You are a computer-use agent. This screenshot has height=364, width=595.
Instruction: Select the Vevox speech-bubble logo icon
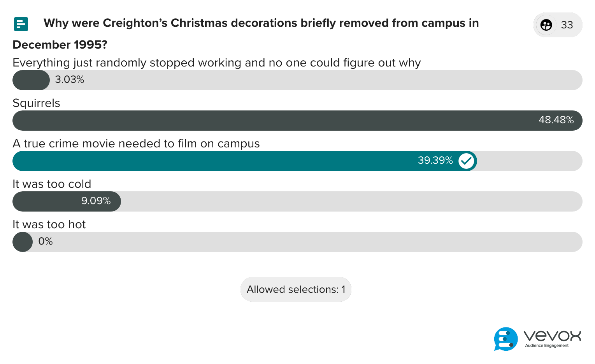[x=505, y=339]
